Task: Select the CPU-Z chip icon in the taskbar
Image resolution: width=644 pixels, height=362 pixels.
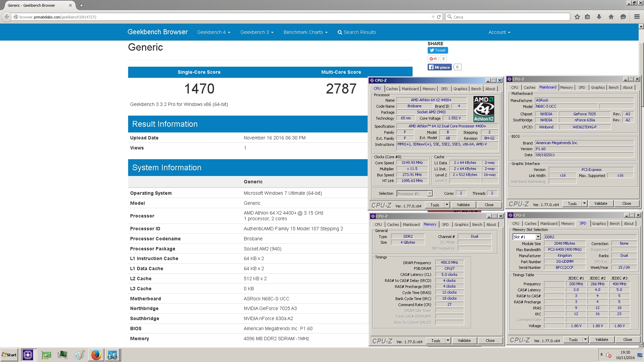Action: pyautogui.click(x=28, y=355)
